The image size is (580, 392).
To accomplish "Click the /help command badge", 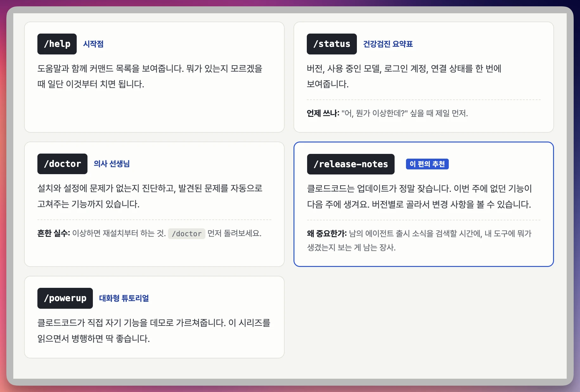I will pos(57,44).
